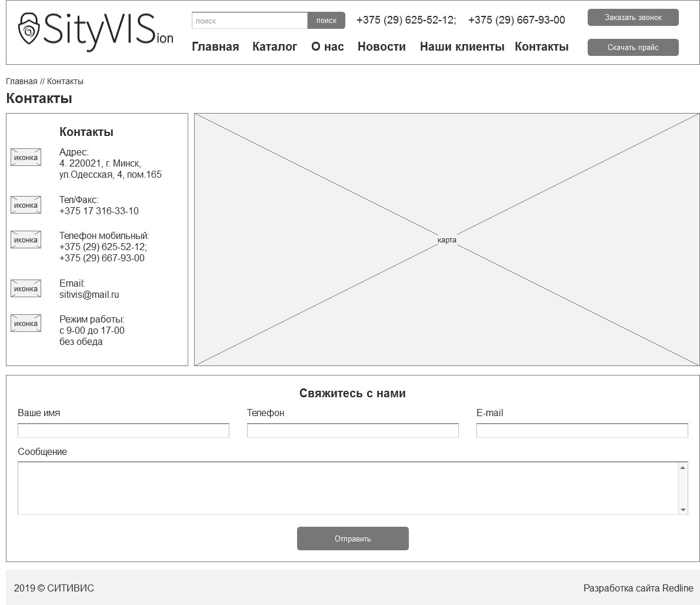Click the Главная breadcrumb link
Viewport: 700px width, 605px height.
pyautogui.click(x=21, y=81)
